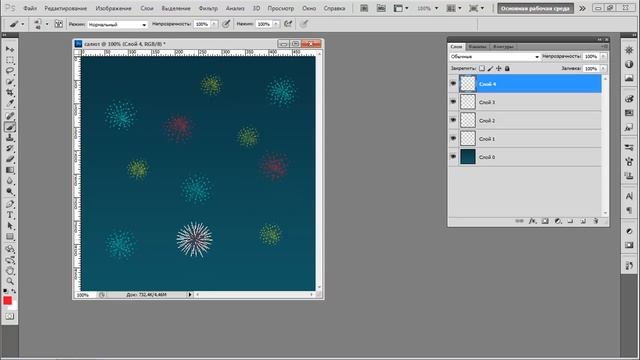Select the Healing Brush tool
Viewport: 640px width, 360px height.
(x=10, y=116)
